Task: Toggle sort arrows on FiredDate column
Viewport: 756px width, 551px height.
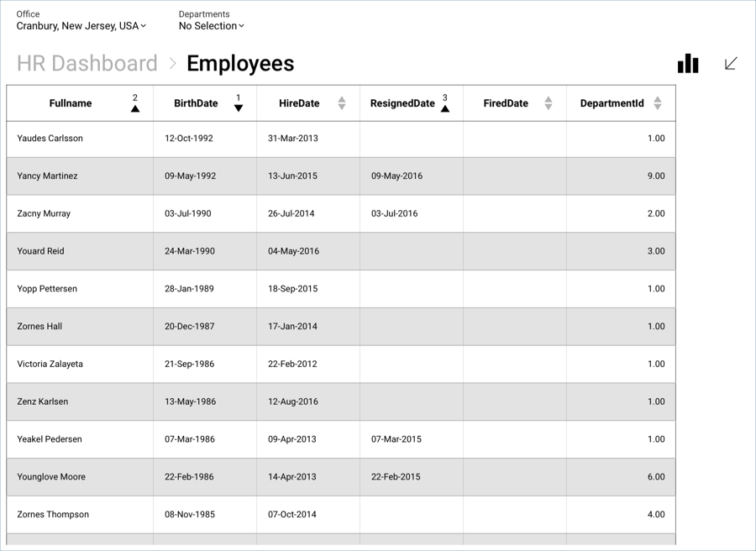Action: click(x=548, y=103)
